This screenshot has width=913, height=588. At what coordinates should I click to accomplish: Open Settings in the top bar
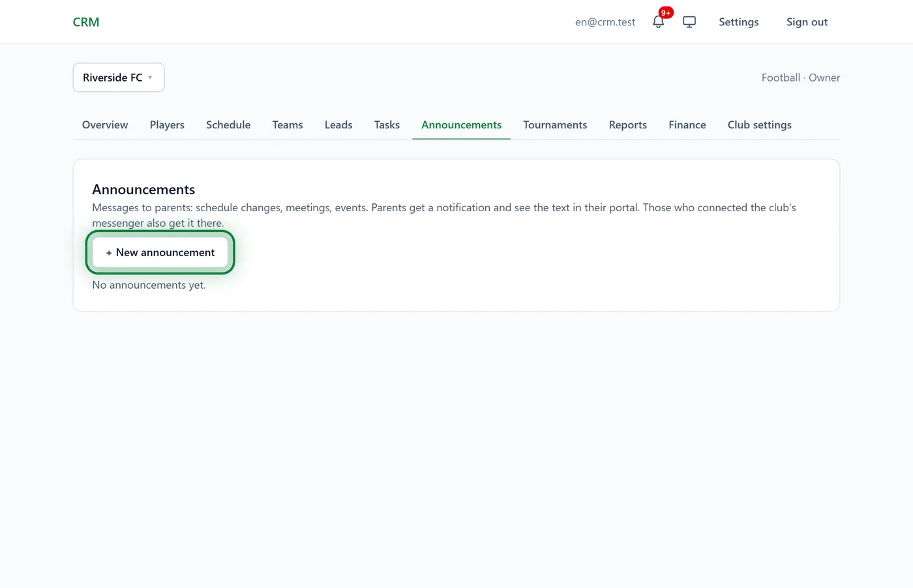click(x=739, y=22)
